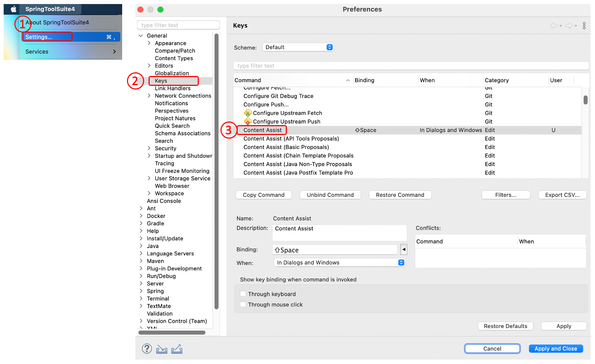The height and width of the screenshot is (364, 595).
Task: Select Keys in the preferences tree
Action: [x=161, y=81]
